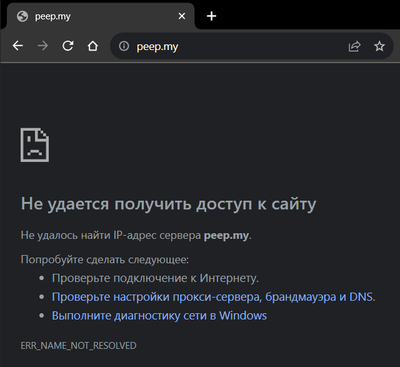Click the heading Не удается получить доступ к сайту

(168, 203)
